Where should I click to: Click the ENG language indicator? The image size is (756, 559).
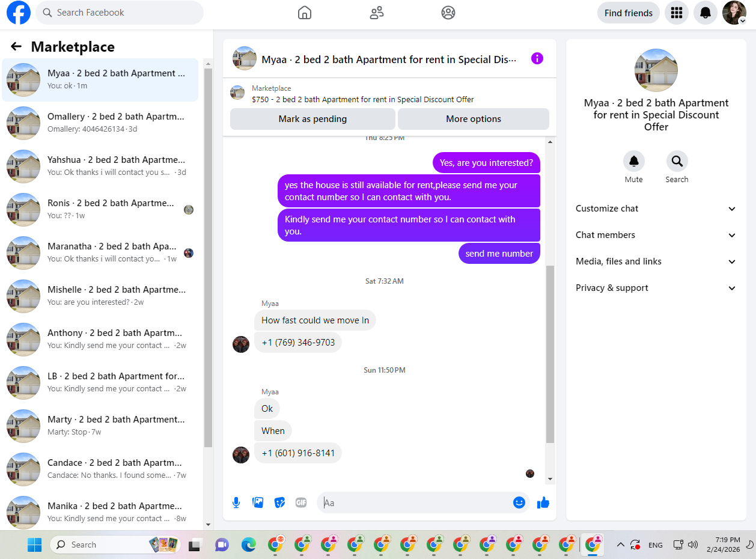[656, 545]
